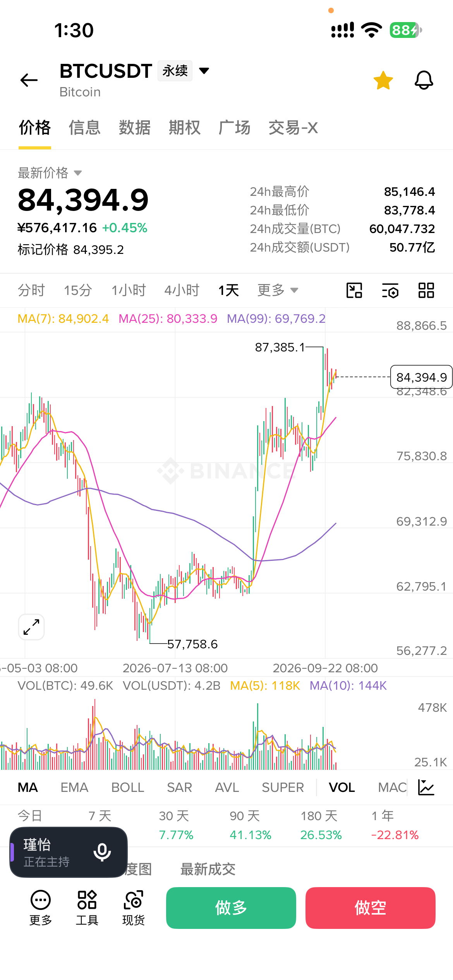453x980 pixels.
Task: Open the 工具 tools icon
Action: coord(87,907)
